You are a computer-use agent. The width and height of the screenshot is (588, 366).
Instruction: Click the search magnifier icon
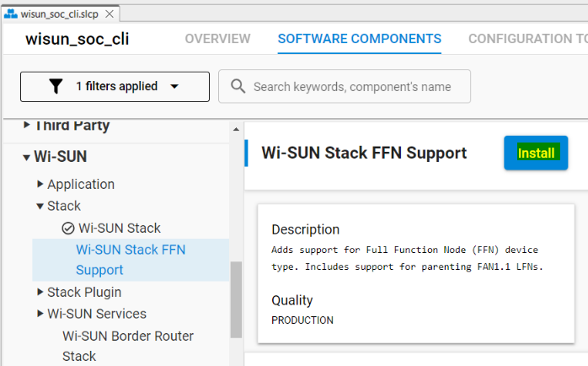click(x=238, y=86)
